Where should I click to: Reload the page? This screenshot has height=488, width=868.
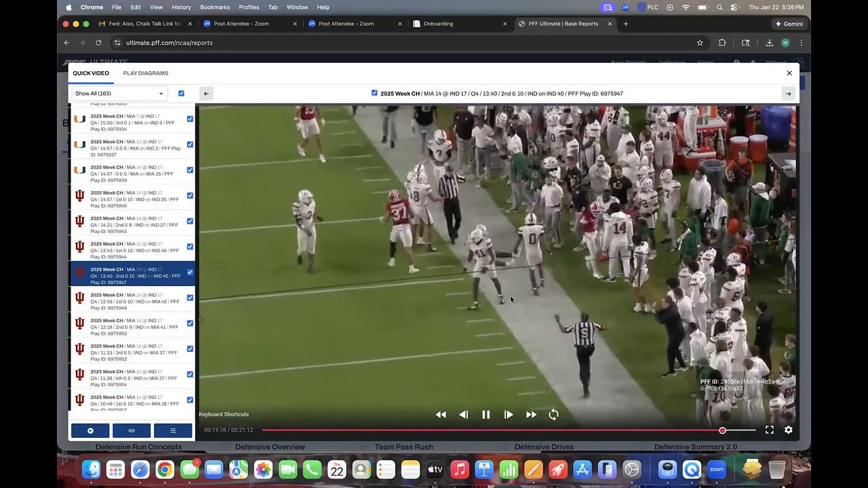[x=98, y=43]
